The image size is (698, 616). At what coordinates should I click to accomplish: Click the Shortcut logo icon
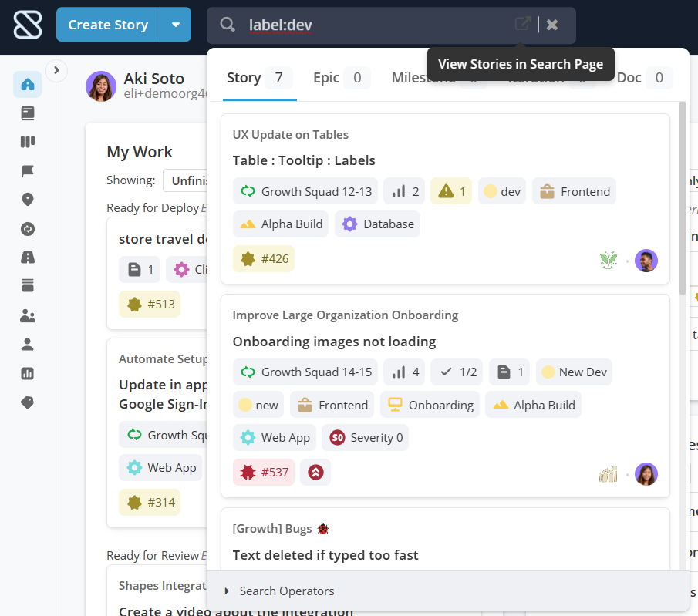(x=28, y=25)
